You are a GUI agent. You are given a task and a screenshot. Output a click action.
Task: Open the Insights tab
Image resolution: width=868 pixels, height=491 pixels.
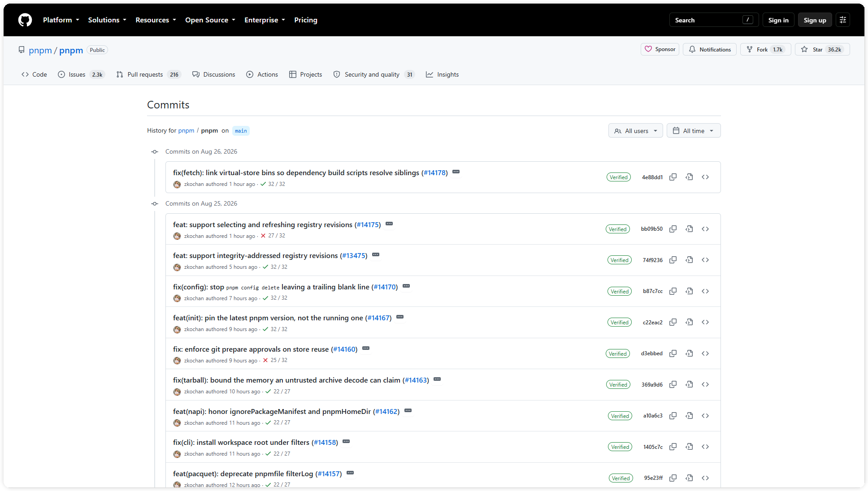442,74
